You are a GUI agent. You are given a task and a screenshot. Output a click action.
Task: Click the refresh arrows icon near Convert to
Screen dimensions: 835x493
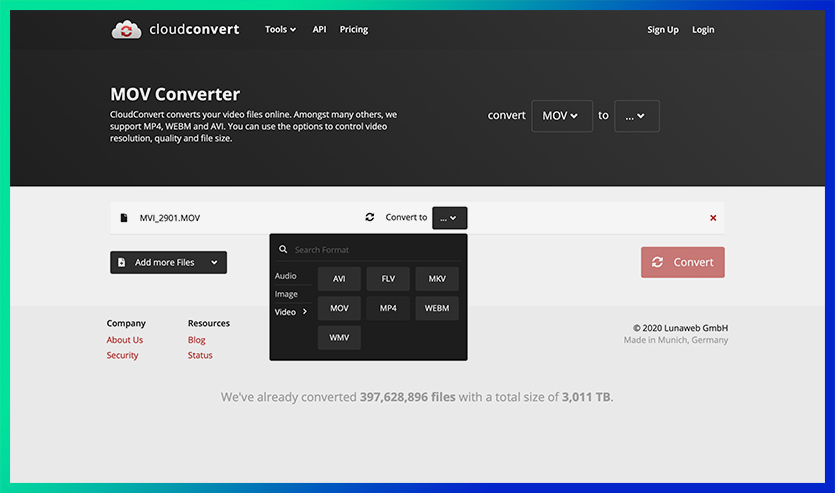[x=370, y=218]
